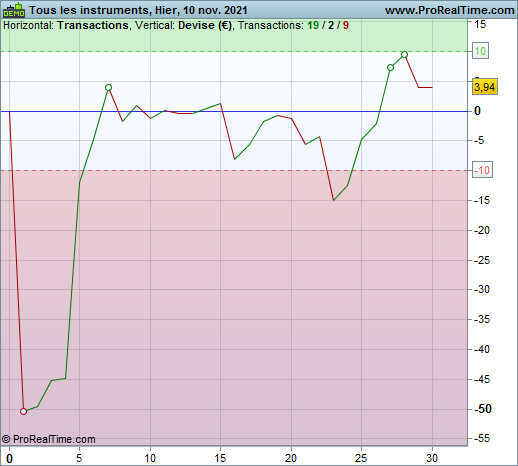Click the 'Tous les instruments, Hier, 10 nov. 2021' title
The width and height of the screenshot is (518, 466).
click(138, 10)
